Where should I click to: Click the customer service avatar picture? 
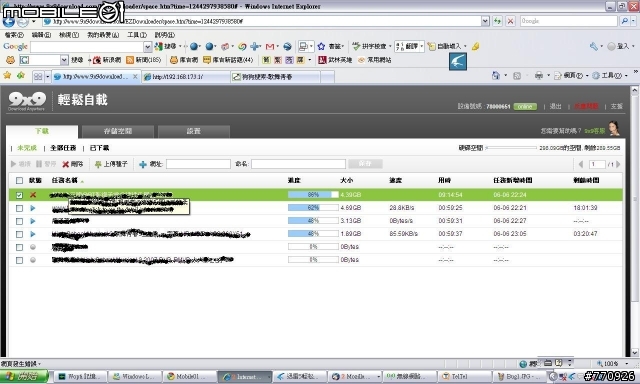(x=614, y=128)
